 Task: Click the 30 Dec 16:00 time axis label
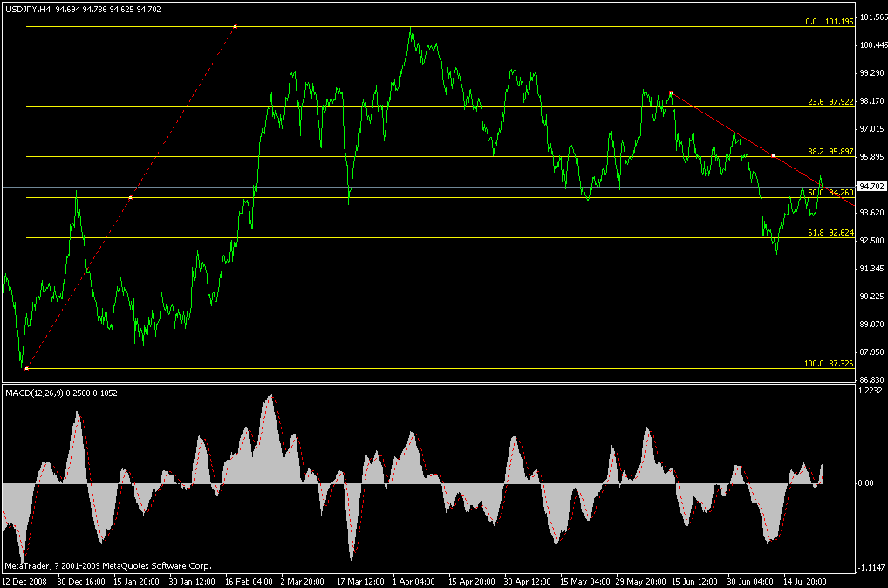81,581
